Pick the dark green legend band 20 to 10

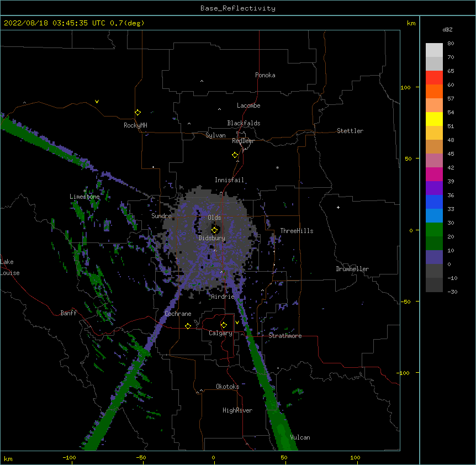click(434, 243)
